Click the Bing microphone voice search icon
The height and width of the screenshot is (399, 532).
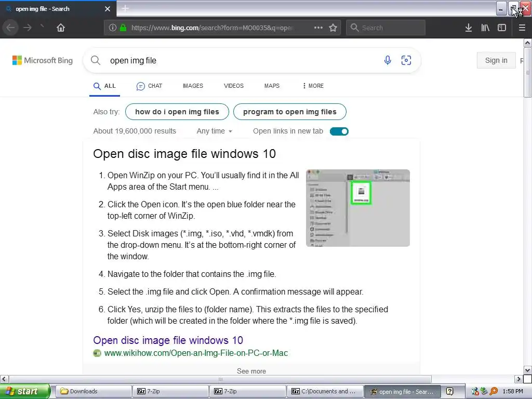tap(388, 60)
